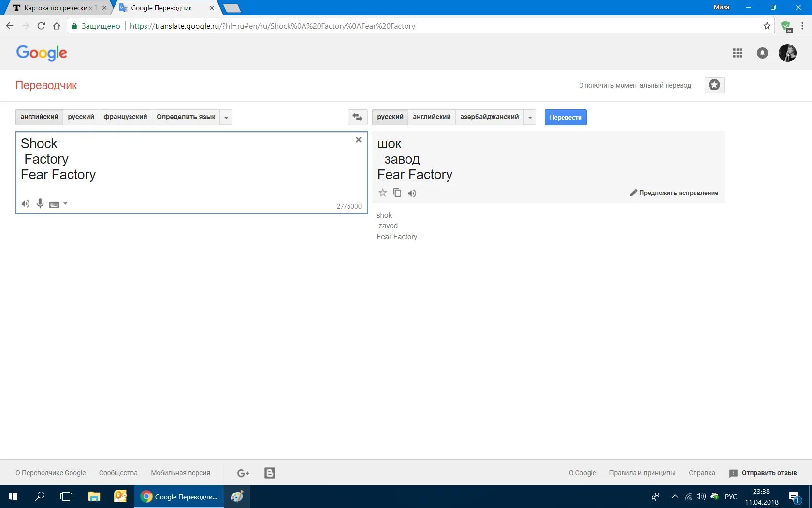Open О Переводчике Google link
Viewport: 812px width, 508px height.
(x=51, y=473)
